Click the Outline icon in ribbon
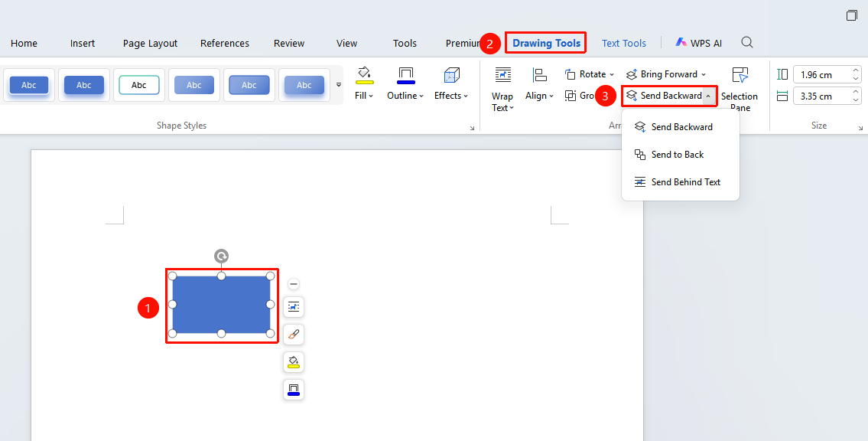 coord(406,75)
